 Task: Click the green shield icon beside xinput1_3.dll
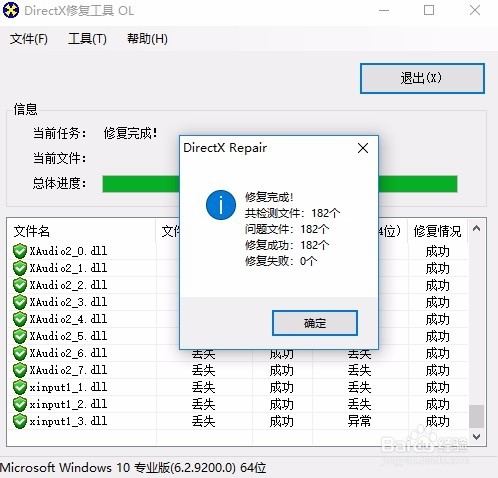20,421
